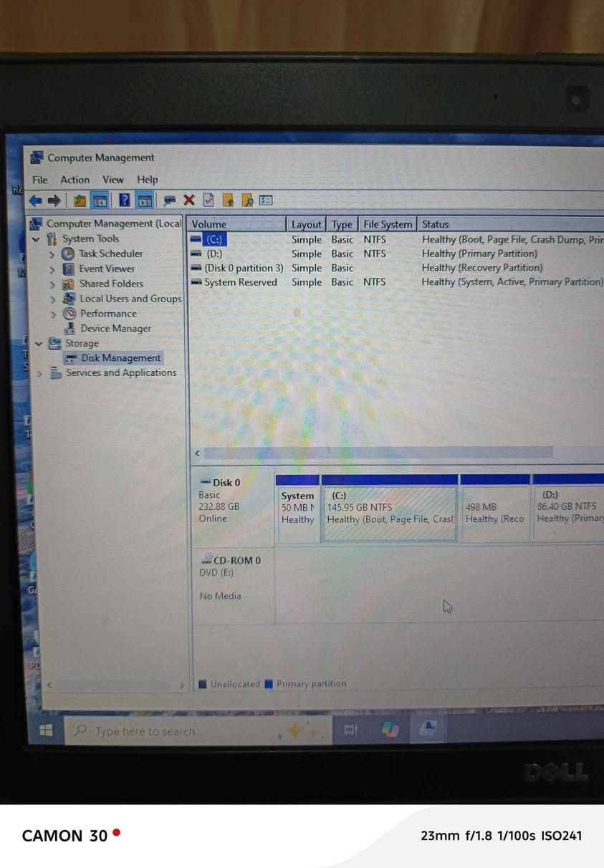Click the connect drive toolbar icon

pyautogui.click(x=170, y=201)
